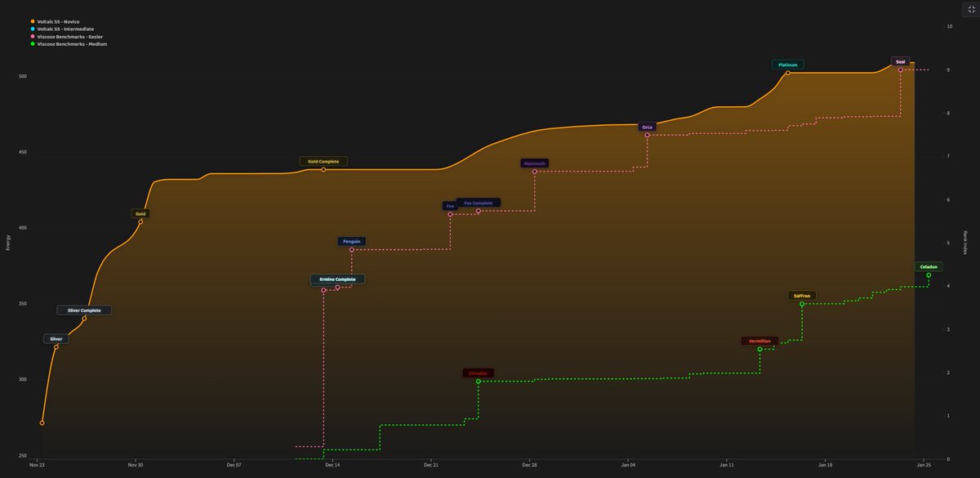The image size is (980, 478).
Task: Click the 1 tick on Rank Index axis
Action: click(947, 417)
